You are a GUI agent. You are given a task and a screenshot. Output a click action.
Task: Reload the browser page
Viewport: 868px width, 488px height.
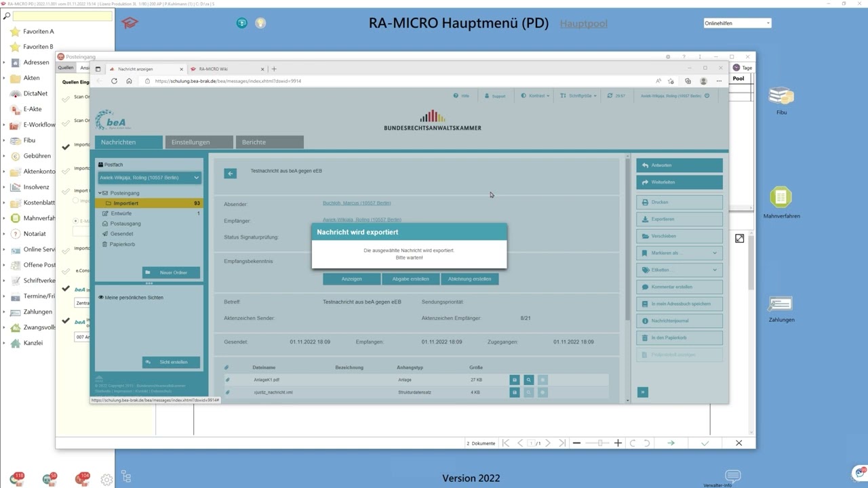(x=114, y=81)
